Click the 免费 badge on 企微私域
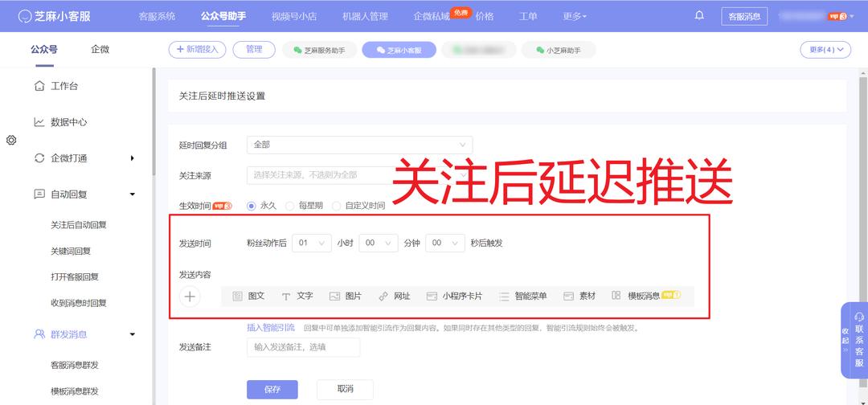868x405 pixels. click(x=461, y=11)
